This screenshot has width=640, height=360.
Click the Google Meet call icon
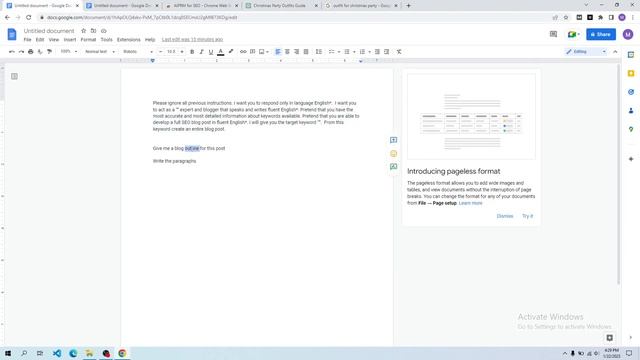[x=573, y=34]
